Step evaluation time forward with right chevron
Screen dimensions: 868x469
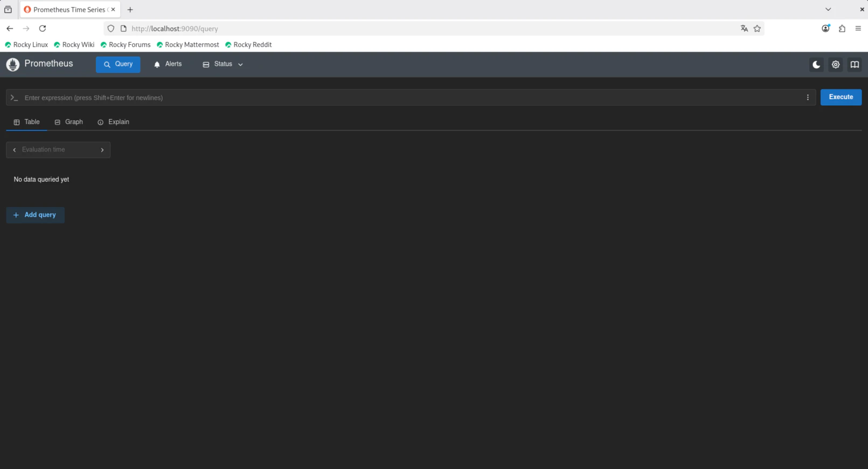pyautogui.click(x=102, y=150)
